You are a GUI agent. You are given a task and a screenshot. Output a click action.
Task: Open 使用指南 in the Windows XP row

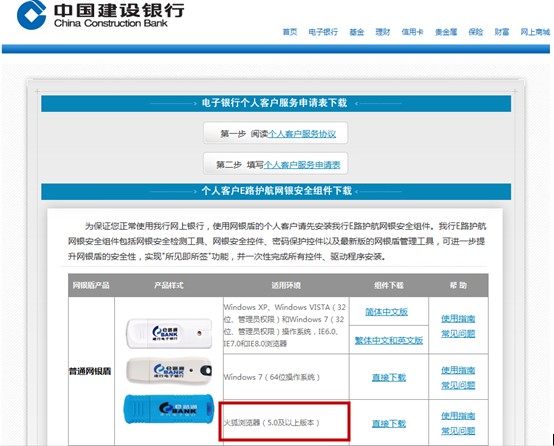point(458,318)
